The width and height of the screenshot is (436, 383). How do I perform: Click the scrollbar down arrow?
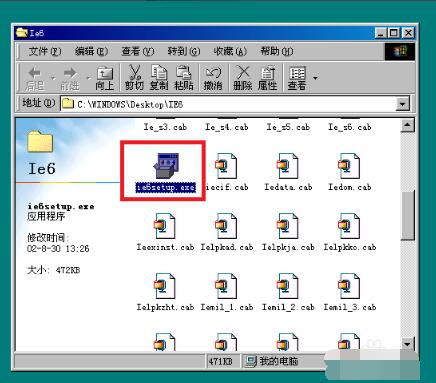[x=407, y=343]
